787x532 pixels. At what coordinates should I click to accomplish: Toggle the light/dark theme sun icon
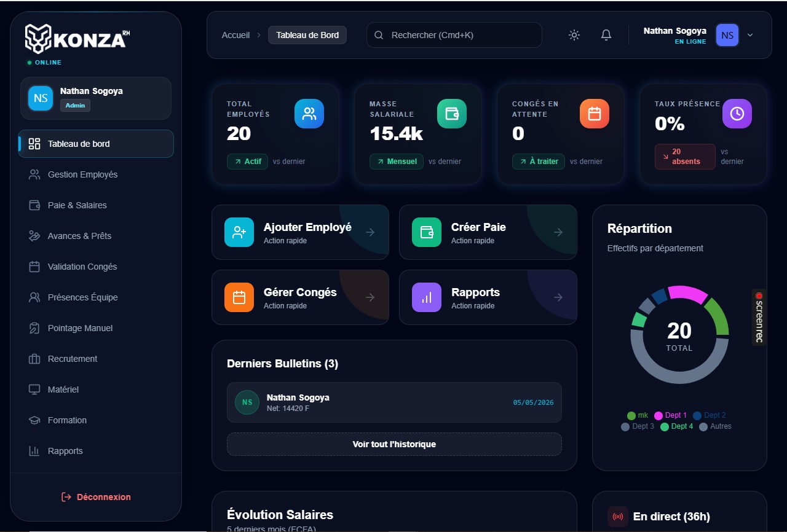point(574,35)
